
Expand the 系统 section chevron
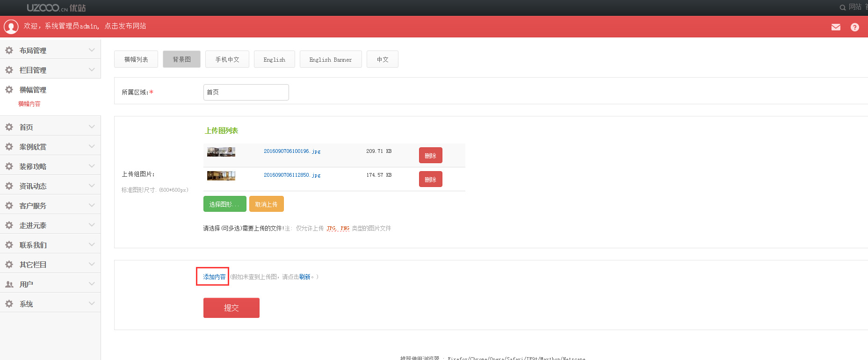(x=92, y=303)
